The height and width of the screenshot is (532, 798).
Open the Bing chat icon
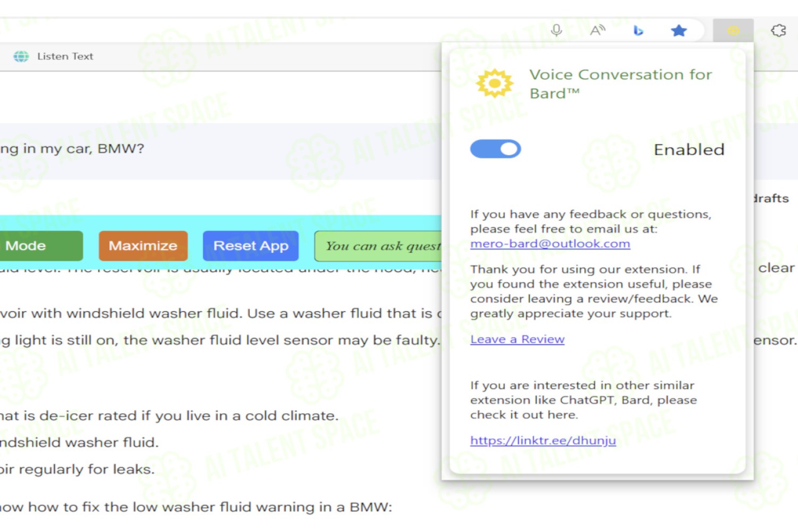pyautogui.click(x=638, y=31)
